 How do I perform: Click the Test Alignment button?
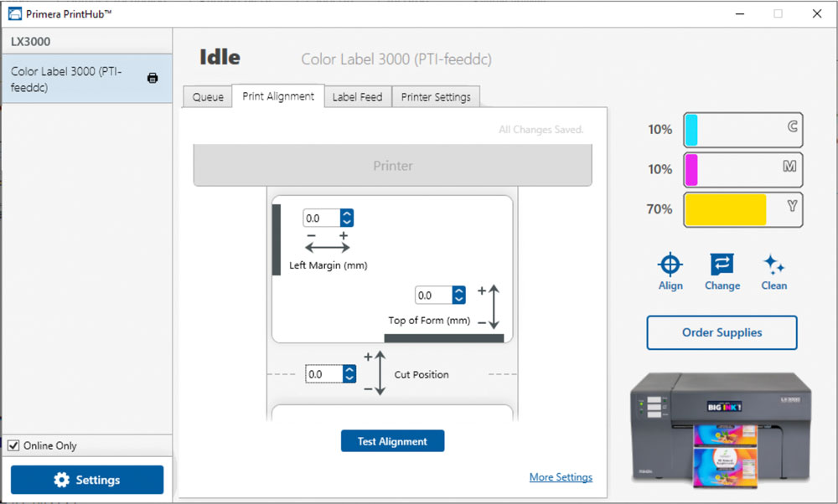pyautogui.click(x=392, y=441)
